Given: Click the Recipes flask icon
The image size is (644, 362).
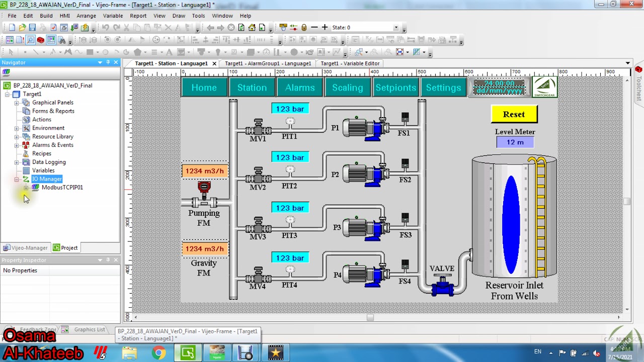Looking at the screenshot, I should (26, 153).
